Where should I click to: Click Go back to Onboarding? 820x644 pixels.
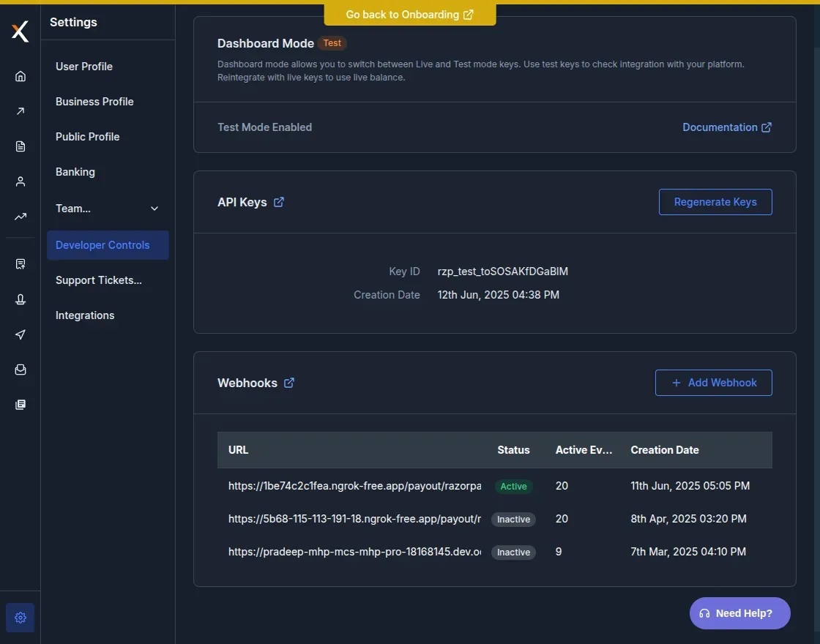pyautogui.click(x=410, y=14)
